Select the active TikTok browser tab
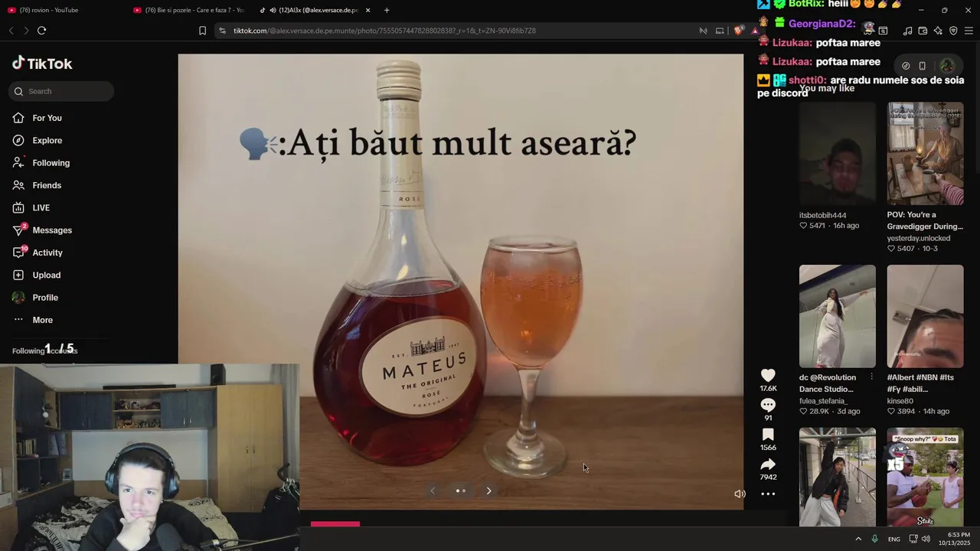This screenshot has width=980, height=551. pyautogui.click(x=315, y=10)
